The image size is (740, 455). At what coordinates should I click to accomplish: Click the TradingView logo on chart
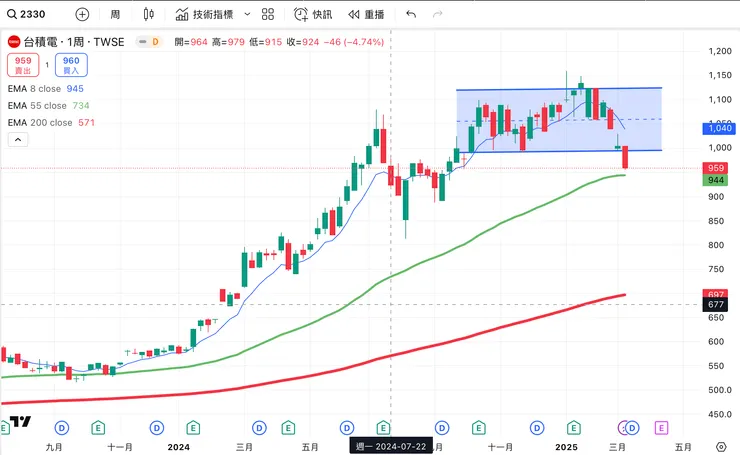(20, 423)
